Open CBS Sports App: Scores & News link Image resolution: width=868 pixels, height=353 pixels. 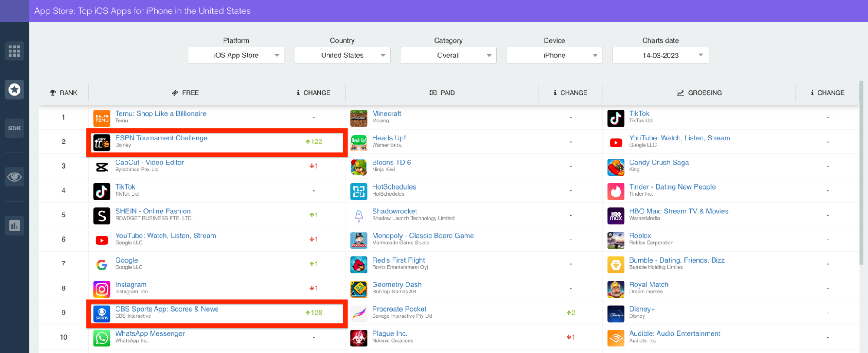[167, 309]
